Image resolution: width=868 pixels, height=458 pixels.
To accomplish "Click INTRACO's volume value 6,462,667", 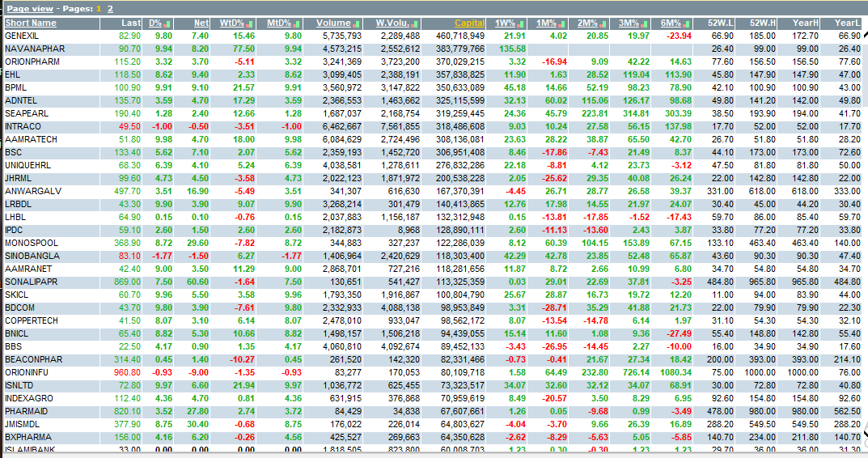I will [341, 127].
